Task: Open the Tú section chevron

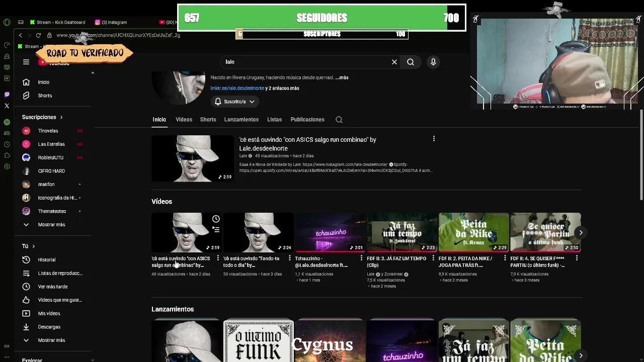Action: tap(34, 246)
